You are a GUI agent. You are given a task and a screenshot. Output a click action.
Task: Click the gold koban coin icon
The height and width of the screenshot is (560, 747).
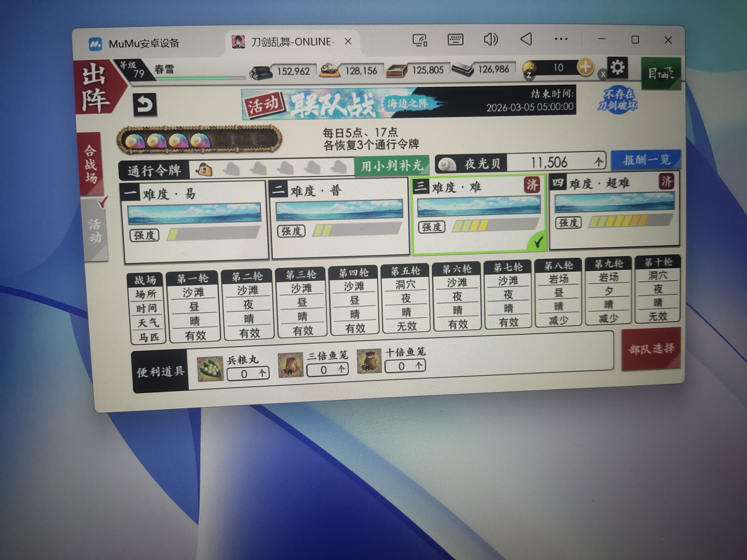click(530, 69)
